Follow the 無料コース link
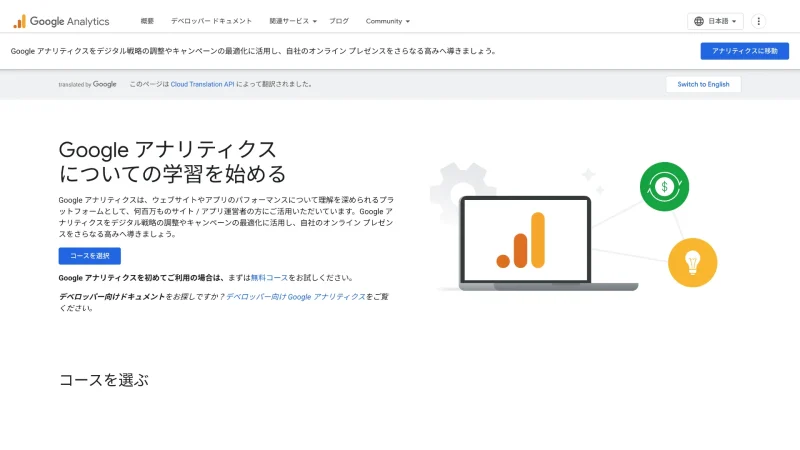Image resolution: width=800 pixels, height=450 pixels. tap(269, 278)
